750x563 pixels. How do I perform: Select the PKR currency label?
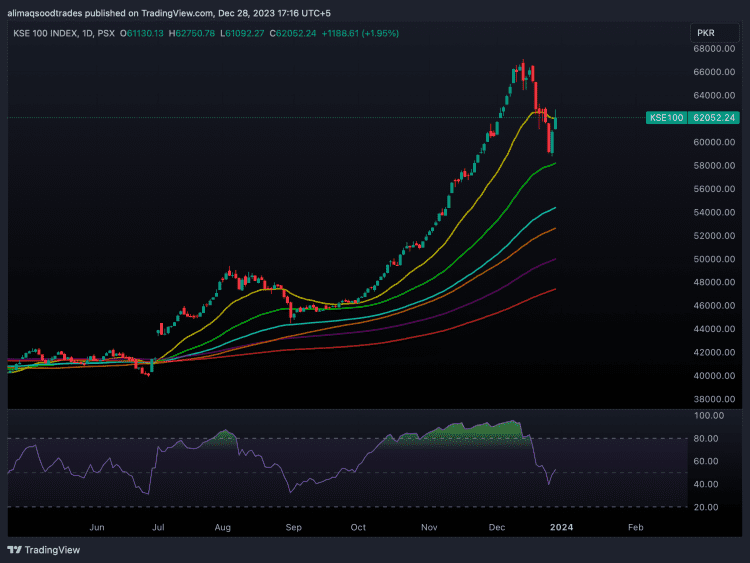pos(703,33)
